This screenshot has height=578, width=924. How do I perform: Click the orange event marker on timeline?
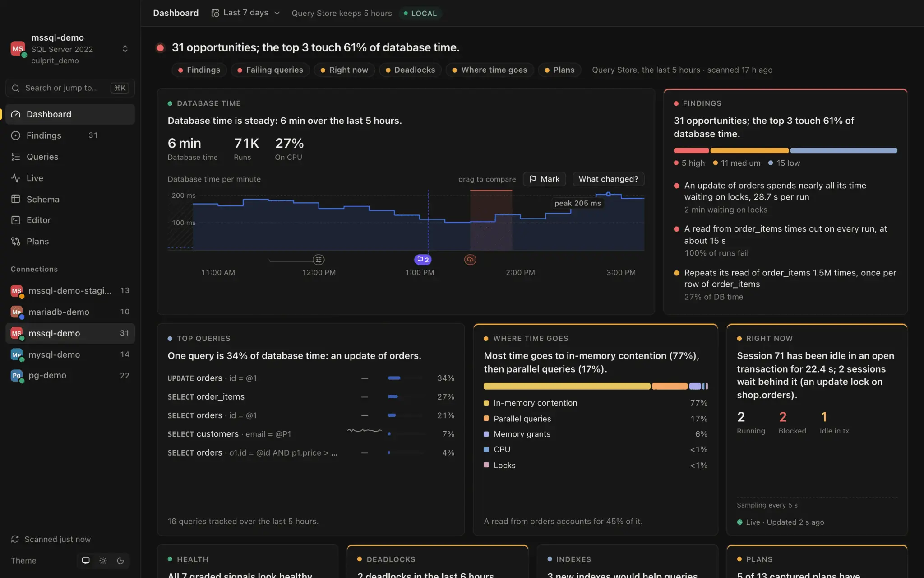[470, 260]
